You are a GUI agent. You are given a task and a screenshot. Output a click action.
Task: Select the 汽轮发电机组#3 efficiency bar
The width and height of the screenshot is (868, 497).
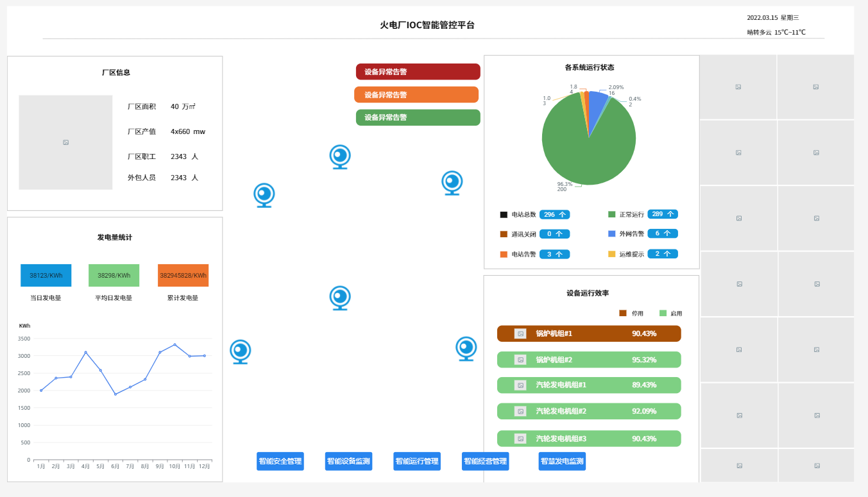tap(589, 439)
